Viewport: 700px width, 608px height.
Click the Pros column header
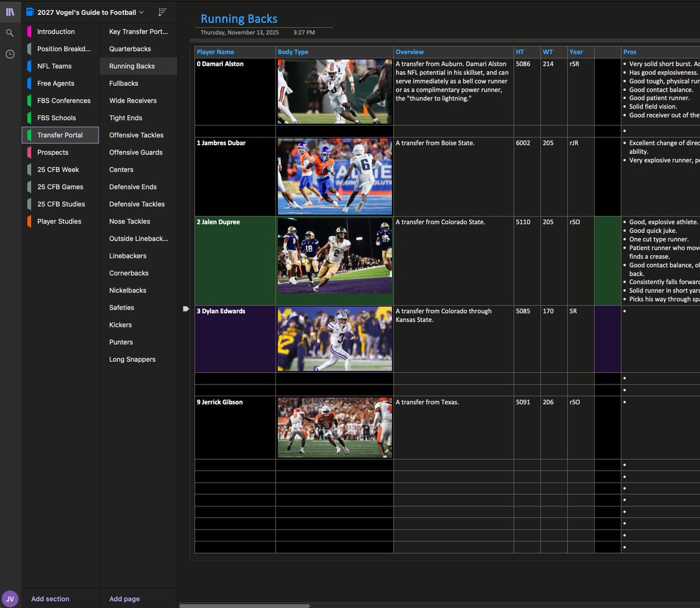661,52
